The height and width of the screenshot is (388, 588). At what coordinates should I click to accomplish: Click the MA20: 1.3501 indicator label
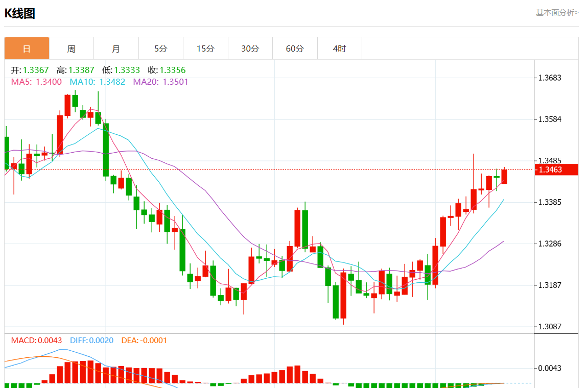pyautogui.click(x=160, y=82)
